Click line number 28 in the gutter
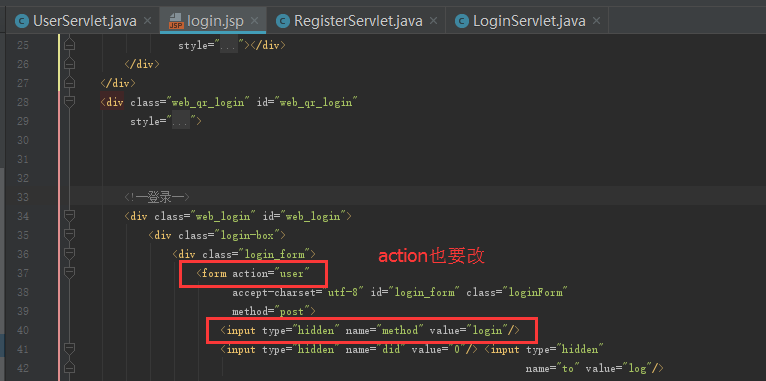766x381 pixels. [x=23, y=102]
